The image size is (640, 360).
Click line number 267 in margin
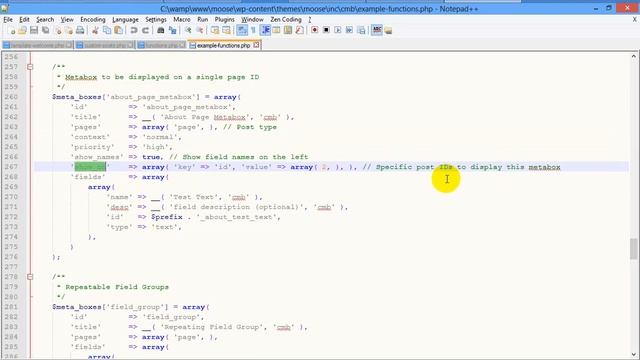click(x=11, y=167)
